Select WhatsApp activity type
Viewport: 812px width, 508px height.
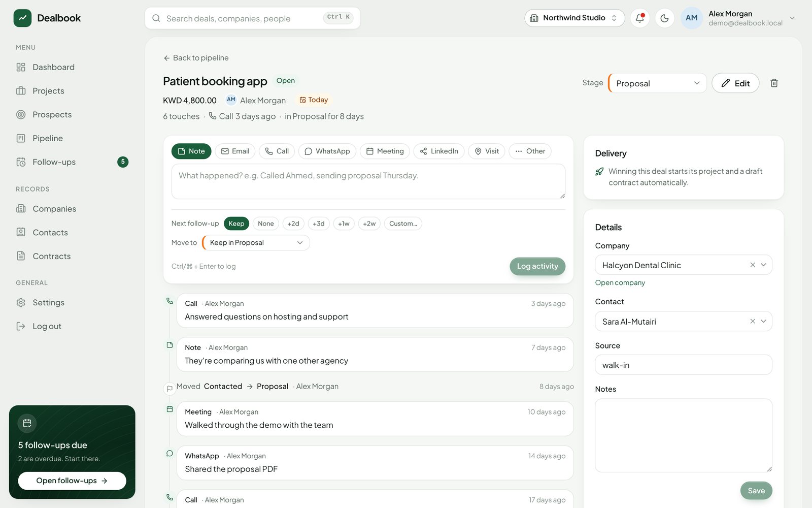coord(327,151)
